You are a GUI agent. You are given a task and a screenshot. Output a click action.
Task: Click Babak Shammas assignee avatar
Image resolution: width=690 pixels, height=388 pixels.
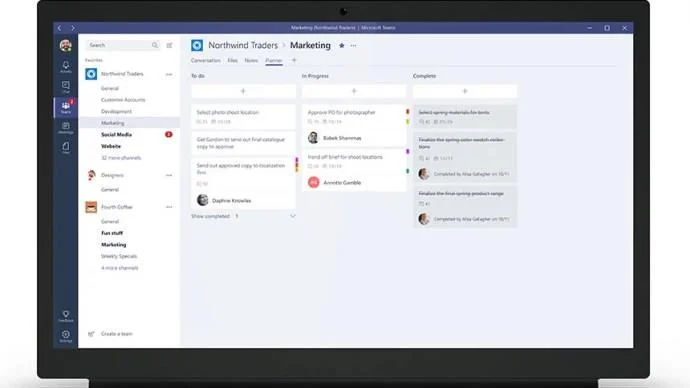point(313,138)
